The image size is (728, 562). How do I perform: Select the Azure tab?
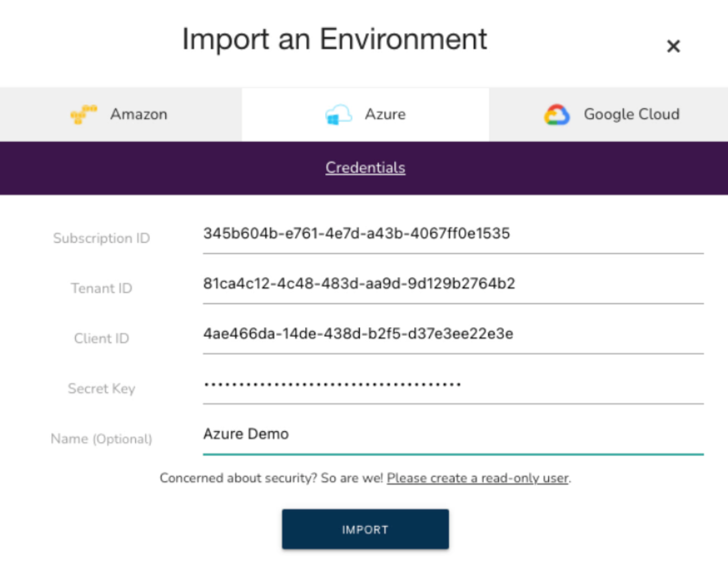pyautogui.click(x=365, y=114)
